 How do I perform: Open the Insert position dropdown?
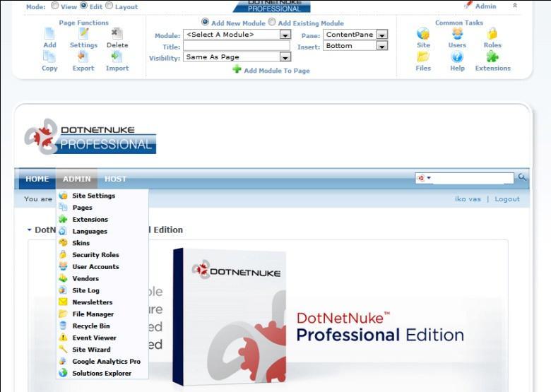pos(355,46)
